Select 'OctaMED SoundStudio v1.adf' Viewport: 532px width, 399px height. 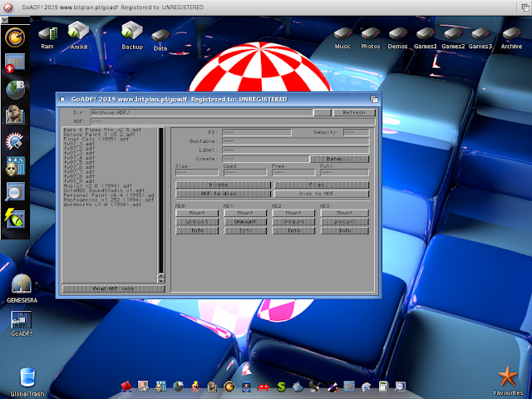pyautogui.click(x=104, y=190)
